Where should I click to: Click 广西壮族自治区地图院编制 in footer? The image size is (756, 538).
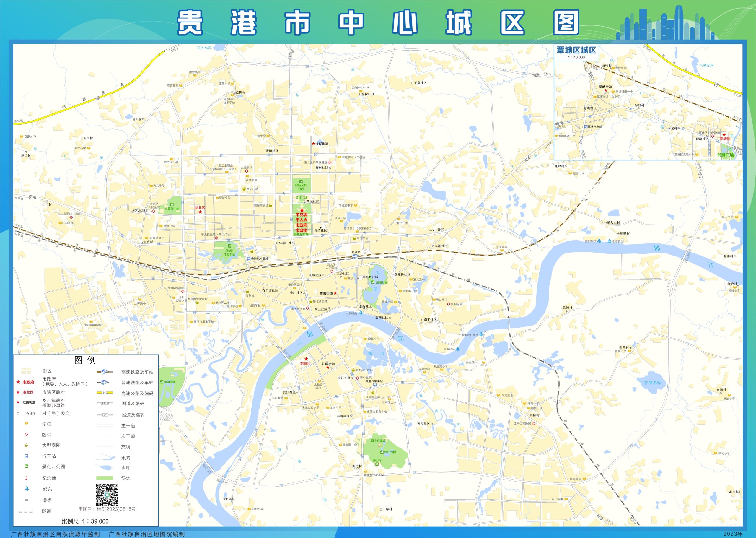[x=147, y=534]
